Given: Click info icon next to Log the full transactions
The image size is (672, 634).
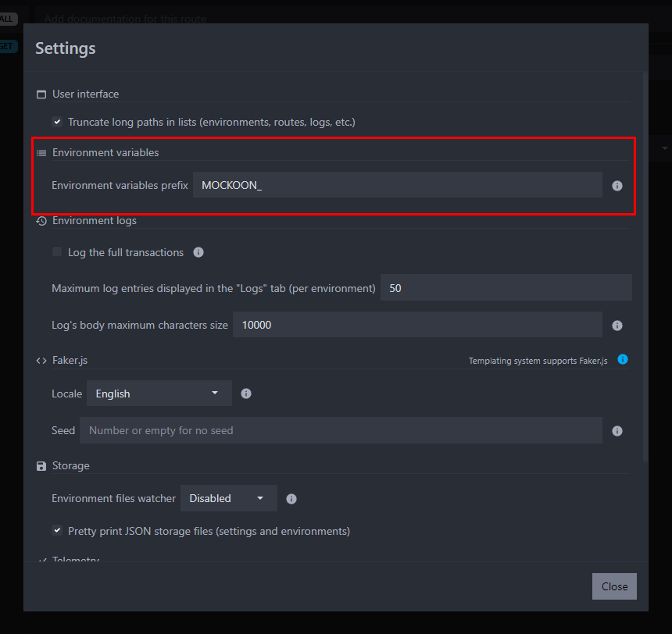Looking at the screenshot, I should tap(198, 252).
